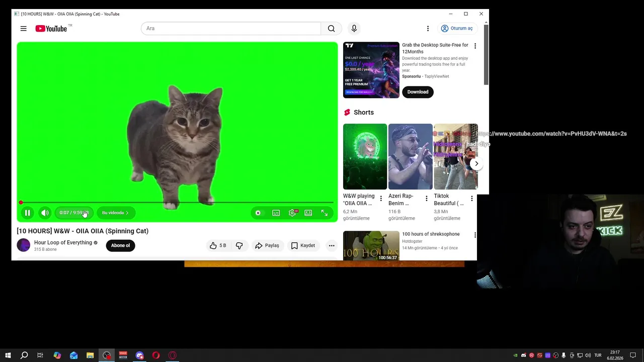Open the Windows Start menu
The image size is (644, 362).
[8, 355]
